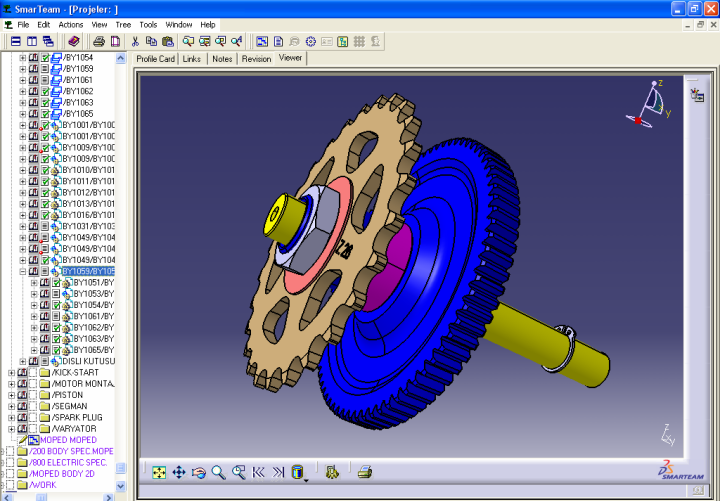Activate the Rotate tool in viewer toolbar
This screenshot has width=720, height=501.
point(199,472)
